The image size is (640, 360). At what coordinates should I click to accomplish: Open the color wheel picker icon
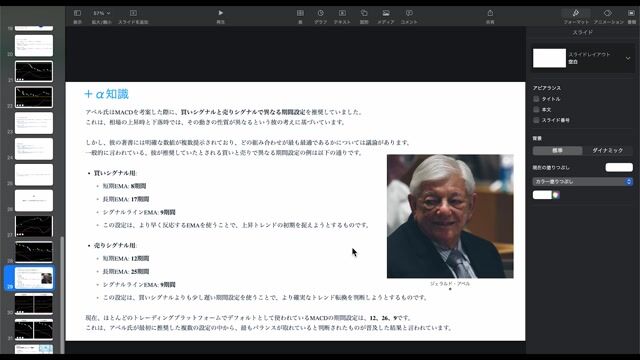click(556, 195)
